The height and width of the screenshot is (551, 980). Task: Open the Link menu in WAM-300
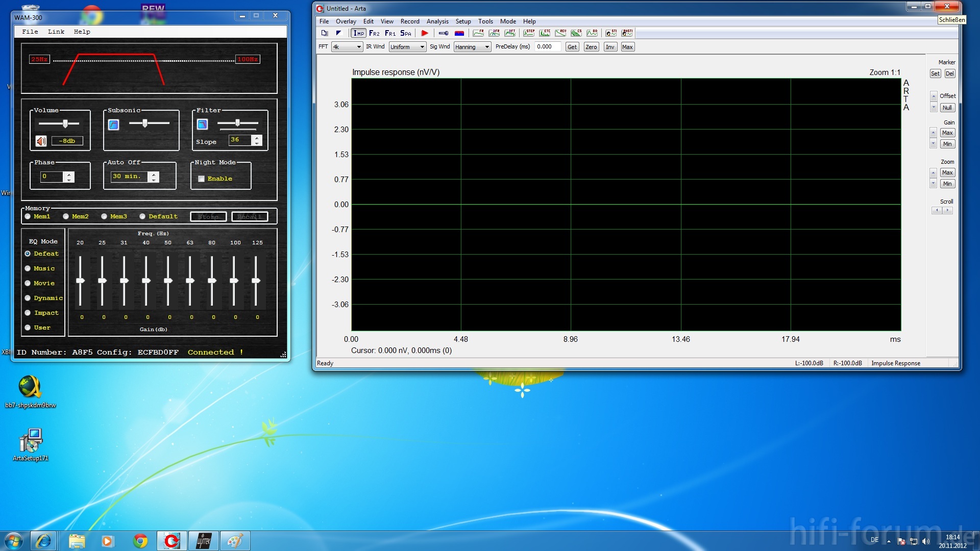pyautogui.click(x=56, y=32)
